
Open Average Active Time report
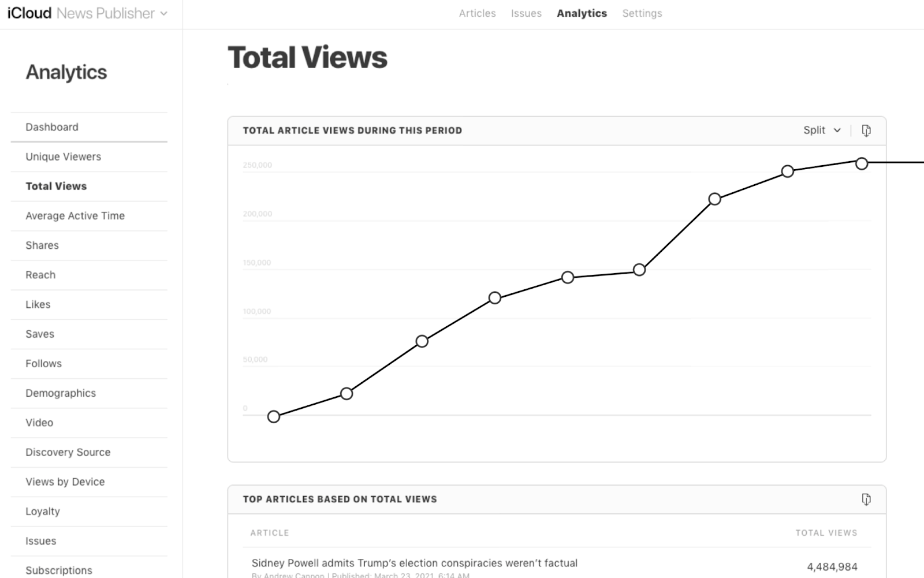click(75, 215)
